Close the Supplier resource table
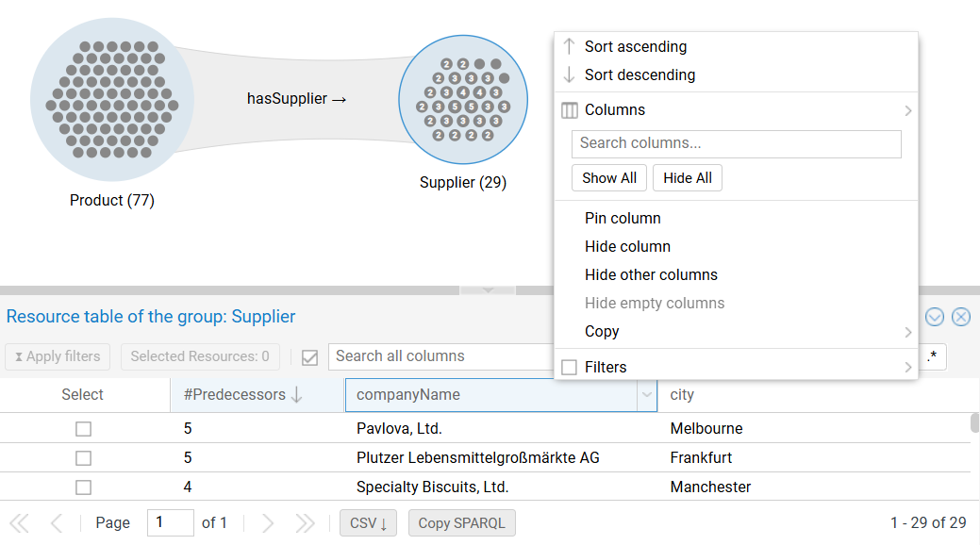The height and width of the screenshot is (545, 980). click(961, 317)
